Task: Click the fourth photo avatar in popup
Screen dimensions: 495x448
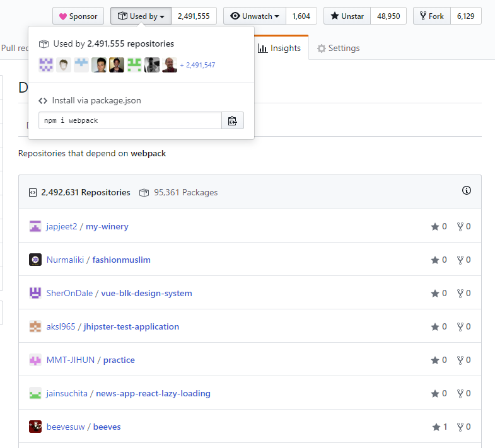Action: click(x=99, y=65)
